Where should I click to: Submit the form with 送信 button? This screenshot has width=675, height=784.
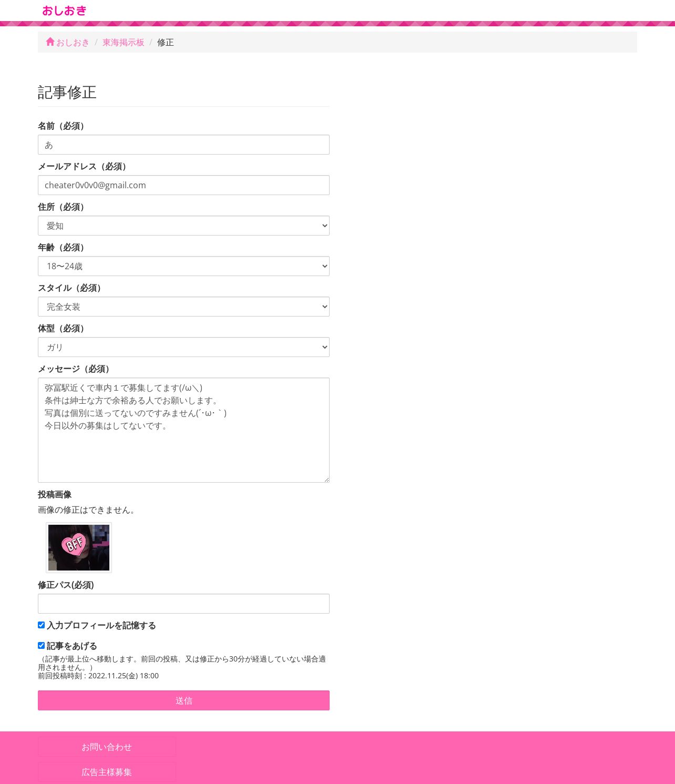[x=183, y=700]
